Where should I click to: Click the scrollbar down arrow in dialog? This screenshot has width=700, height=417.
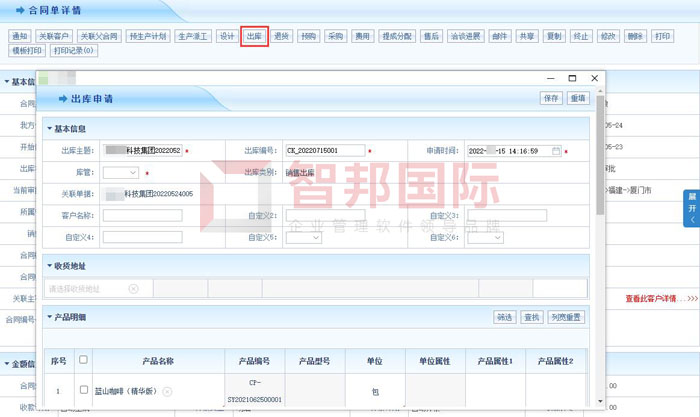click(x=600, y=401)
